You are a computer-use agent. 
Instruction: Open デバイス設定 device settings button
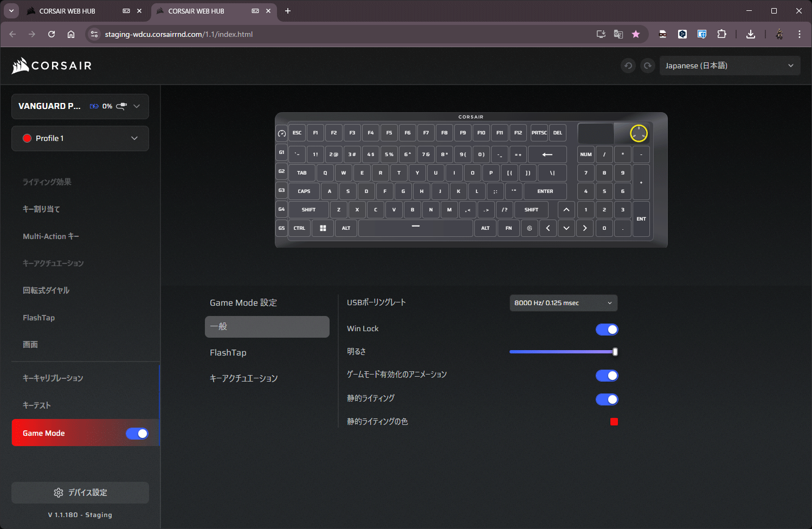[x=80, y=493]
